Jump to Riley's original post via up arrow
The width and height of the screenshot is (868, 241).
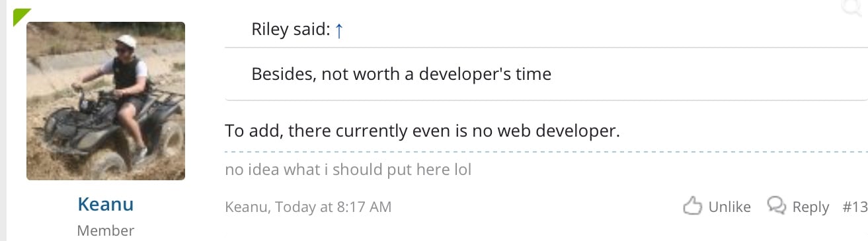click(x=339, y=30)
